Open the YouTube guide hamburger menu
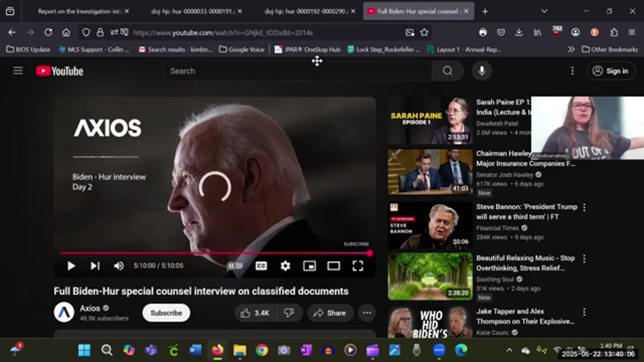 [18, 71]
